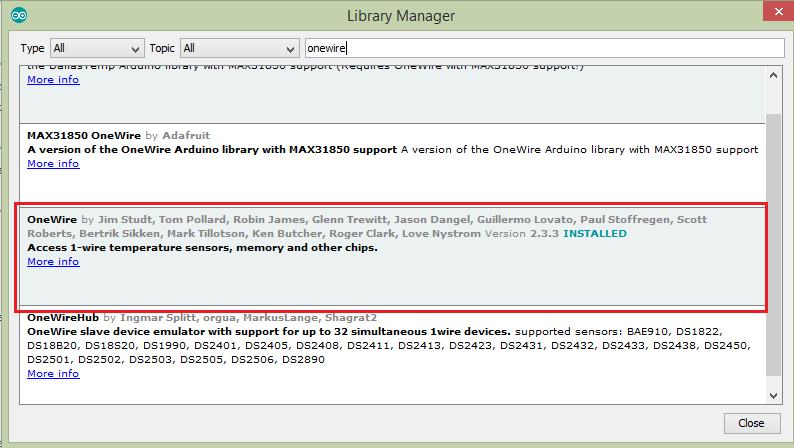Open More info link under the DallasTemp entry
The image size is (794, 448).
53,79
